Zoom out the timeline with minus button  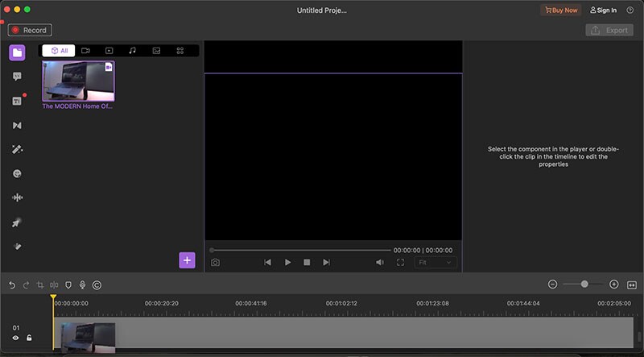point(553,284)
